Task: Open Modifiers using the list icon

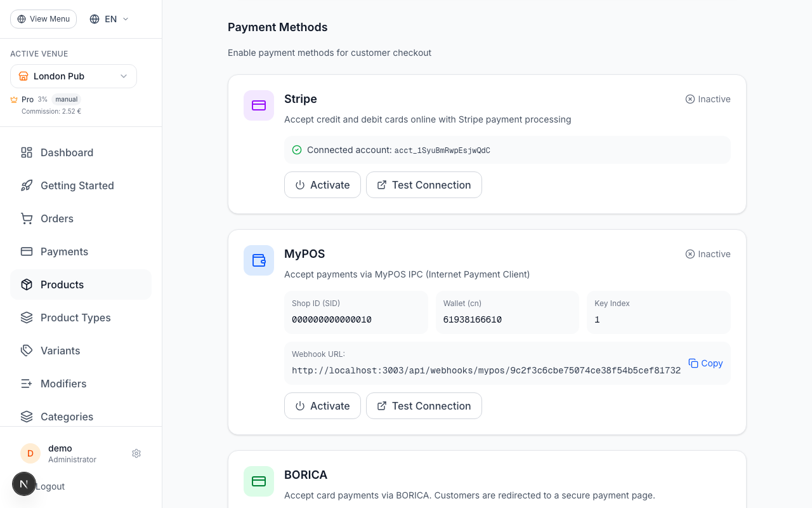Action: click(x=26, y=384)
